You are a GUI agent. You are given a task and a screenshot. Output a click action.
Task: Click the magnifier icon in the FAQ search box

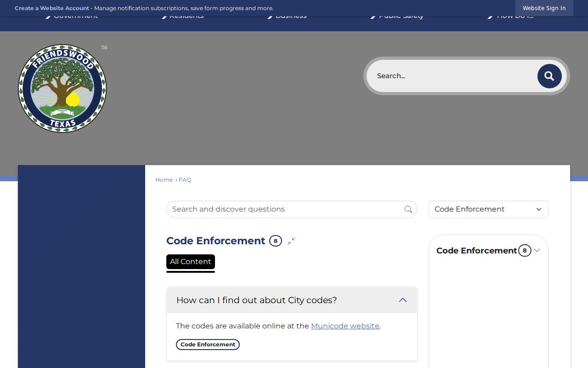pos(408,209)
